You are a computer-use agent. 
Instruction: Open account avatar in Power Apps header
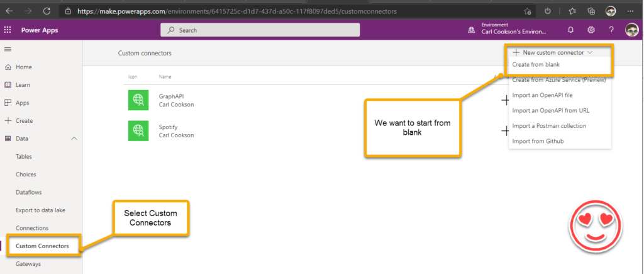631,30
